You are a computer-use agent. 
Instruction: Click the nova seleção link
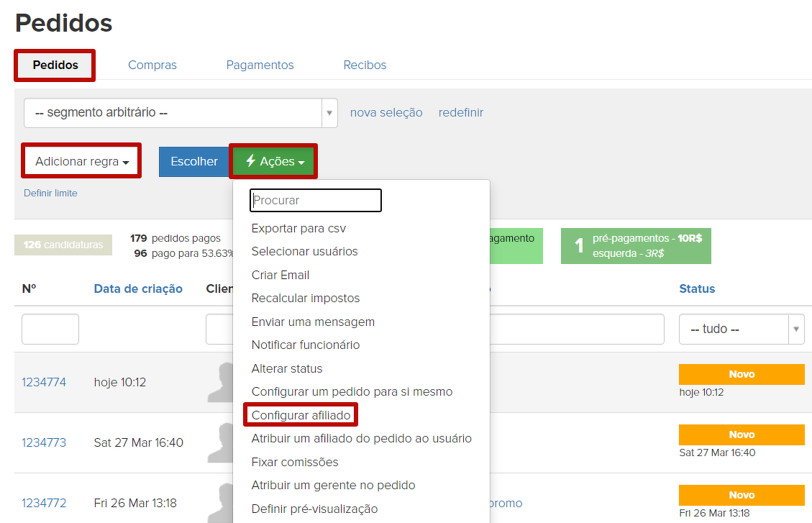(x=386, y=113)
